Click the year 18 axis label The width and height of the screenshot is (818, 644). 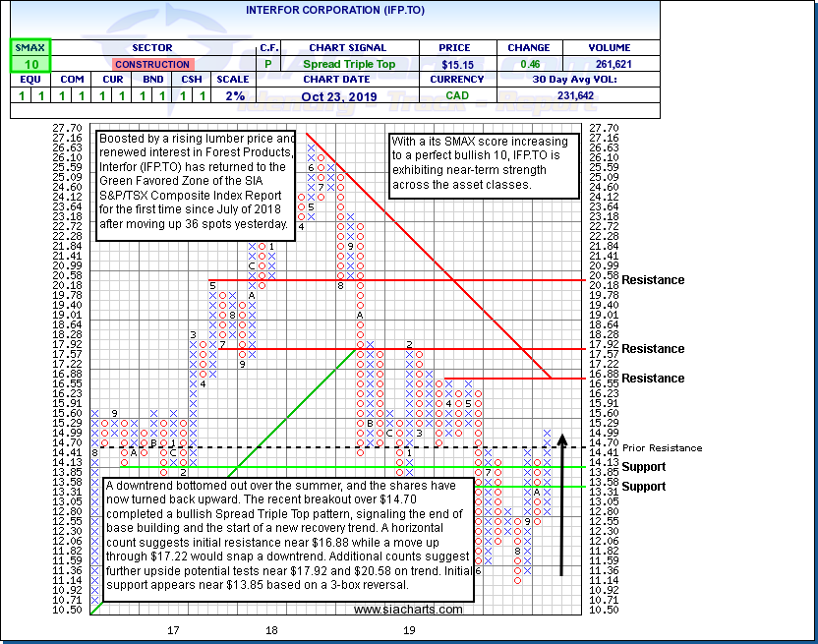(x=270, y=629)
